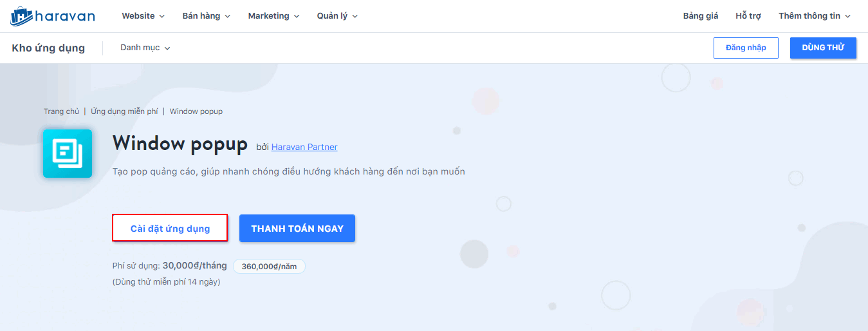Click the Tạo pop quảng cáo description
The image size is (868, 331).
click(x=288, y=171)
